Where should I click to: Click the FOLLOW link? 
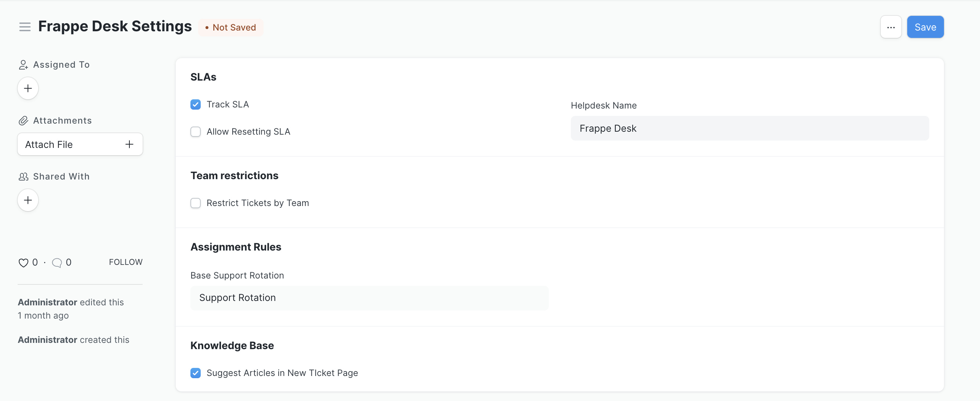pyautogui.click(x=126, y=262)
